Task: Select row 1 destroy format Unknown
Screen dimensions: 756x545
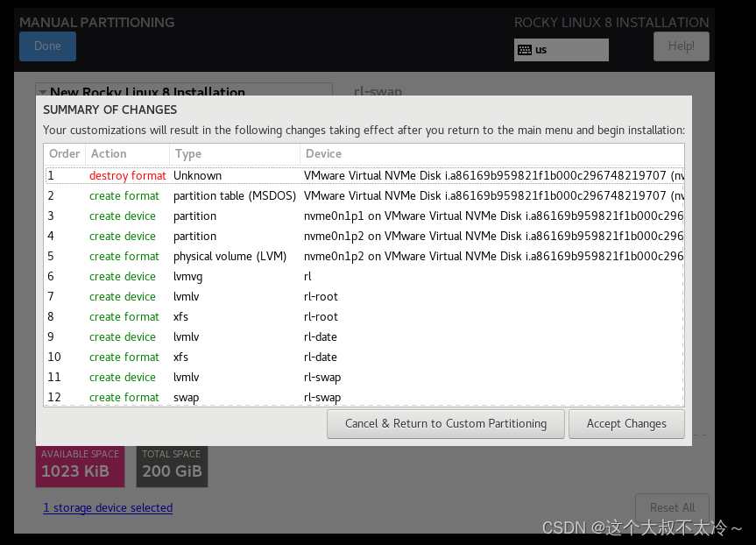Action: tap(364, 175)
